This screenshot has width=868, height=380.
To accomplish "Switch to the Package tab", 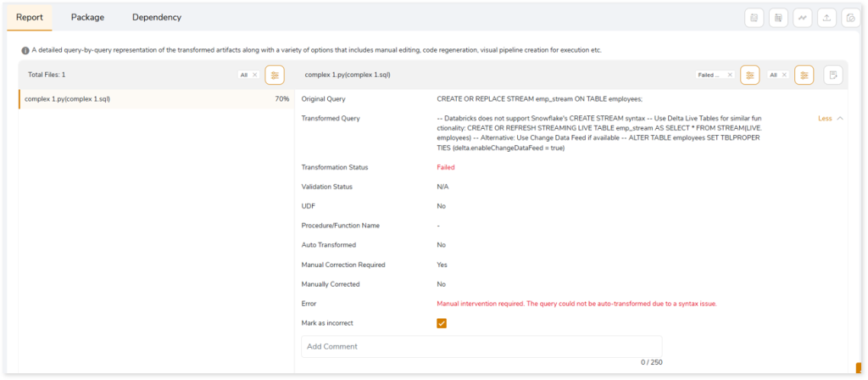I will click(x=87, y=17).
